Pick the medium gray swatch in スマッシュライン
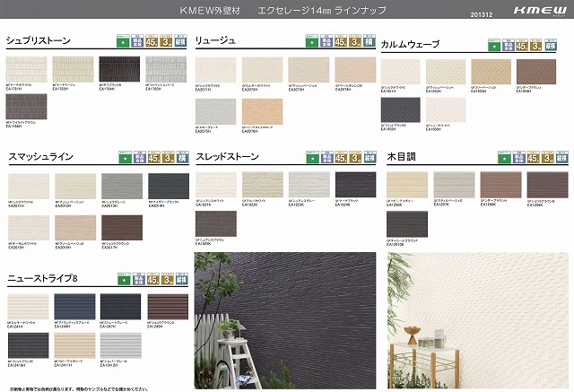This screenshot has width=574, height=392. pyautogui.click(x=122, y=187)
